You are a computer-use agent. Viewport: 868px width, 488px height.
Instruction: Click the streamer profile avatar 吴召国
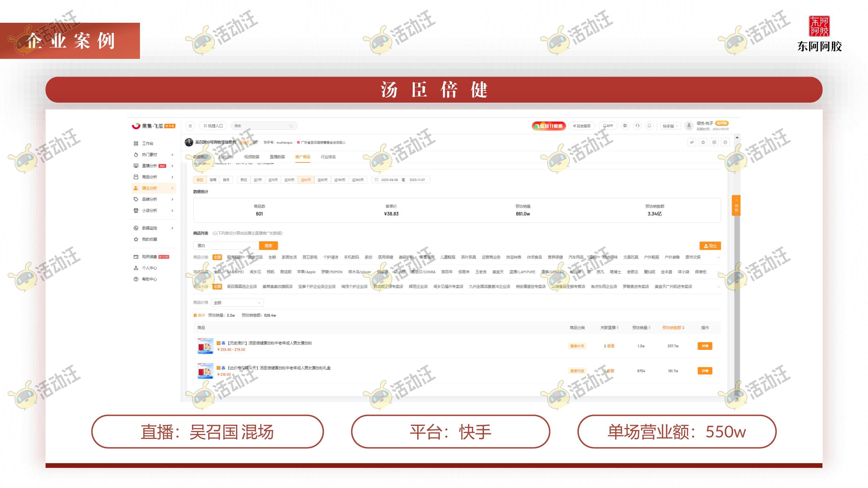pos(189,143)
